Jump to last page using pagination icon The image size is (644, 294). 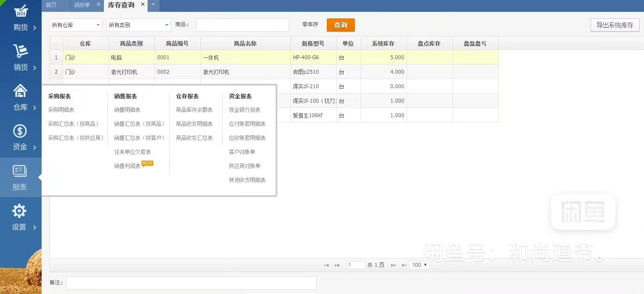pyautogui.click(x=403, y=265)
